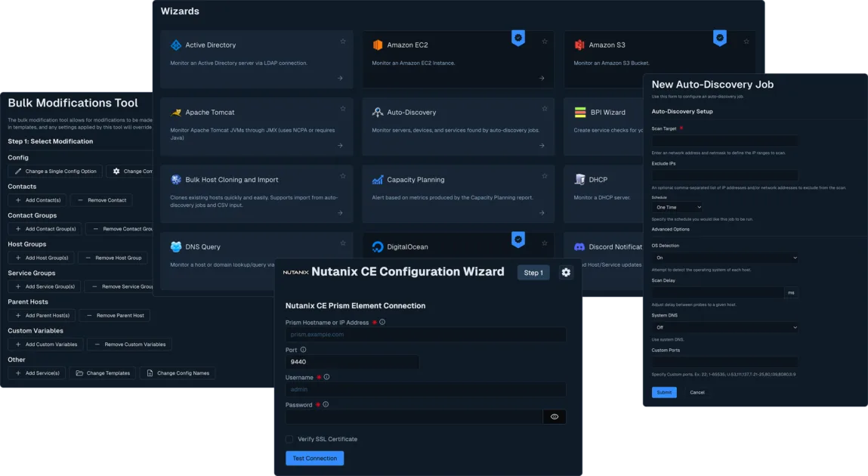The height and width of the screenshot is (476, 868).
Task: Submit the Auto-Discovery job
Action: click(664, 392)
